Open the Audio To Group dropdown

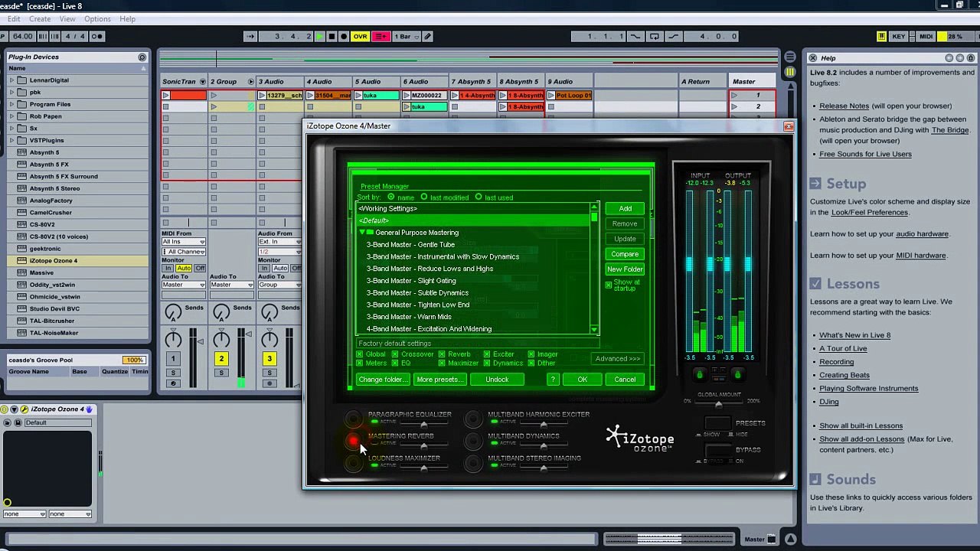coord(279,285)
